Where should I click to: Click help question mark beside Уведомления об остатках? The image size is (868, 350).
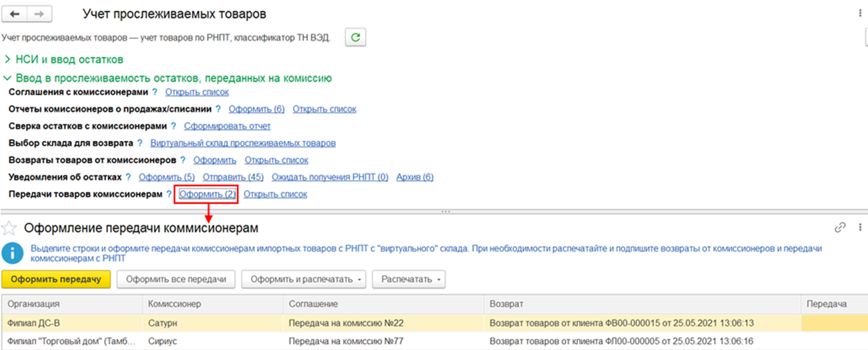[x=128, y=177]
